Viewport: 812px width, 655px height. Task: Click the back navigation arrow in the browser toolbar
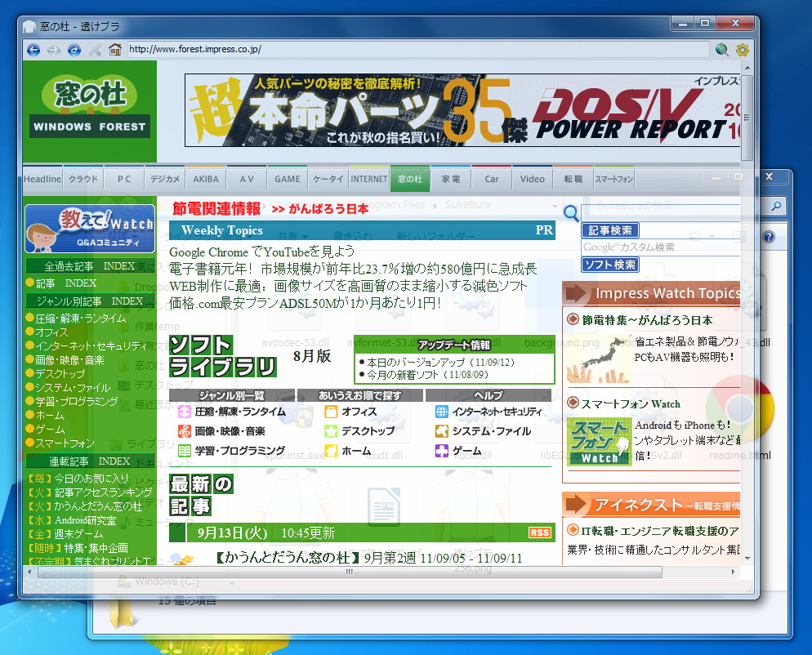(33, 50)
